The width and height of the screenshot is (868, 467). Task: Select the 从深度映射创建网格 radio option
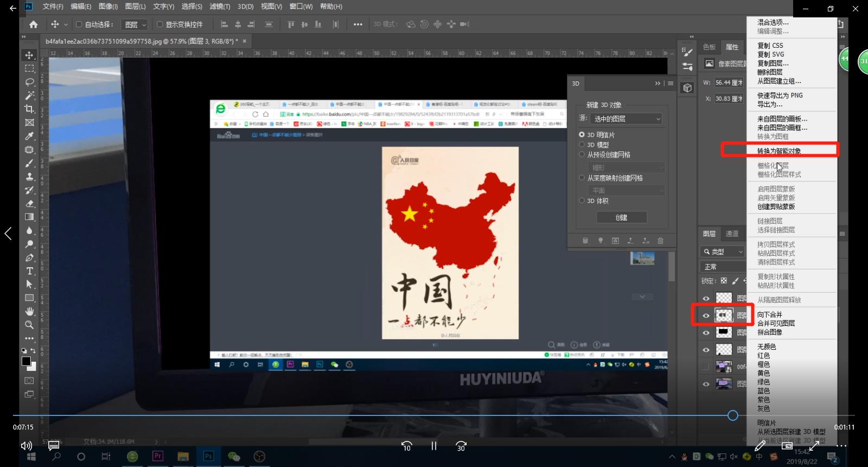click(582, 178)
